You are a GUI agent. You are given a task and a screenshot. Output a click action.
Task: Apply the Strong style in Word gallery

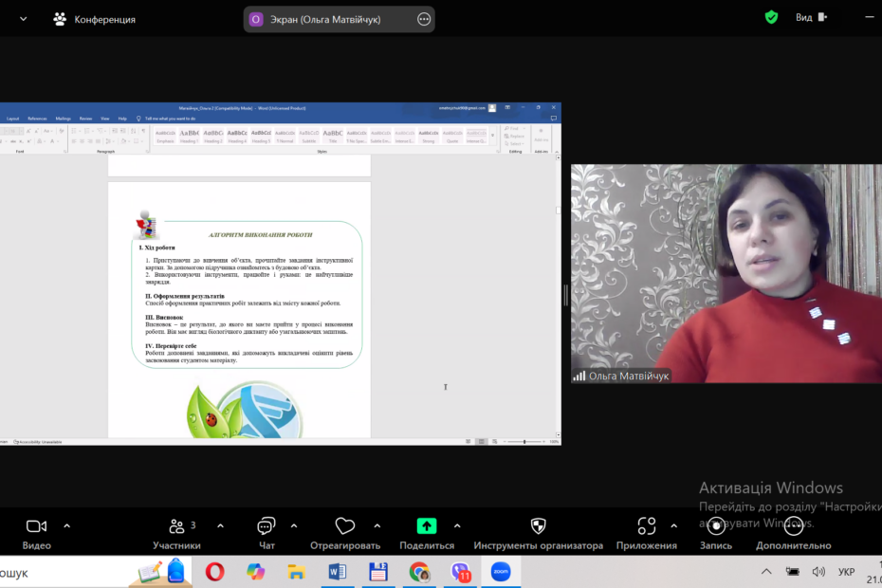[x=429, y=137]
